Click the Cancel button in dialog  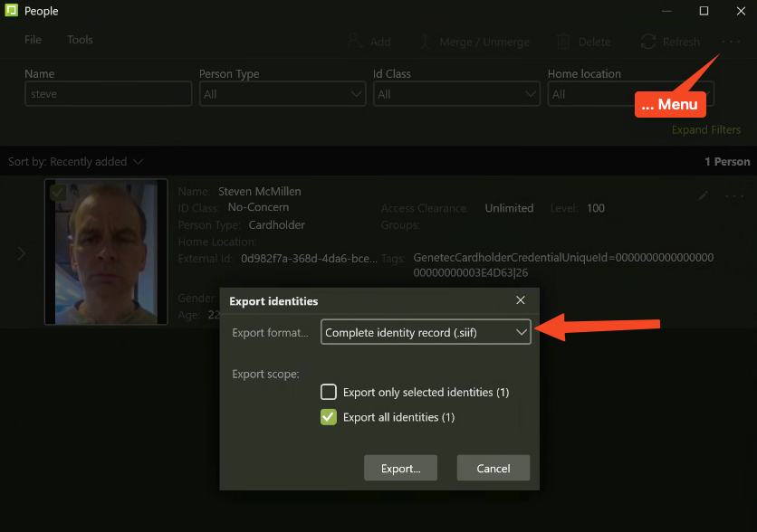coord(493,469)
